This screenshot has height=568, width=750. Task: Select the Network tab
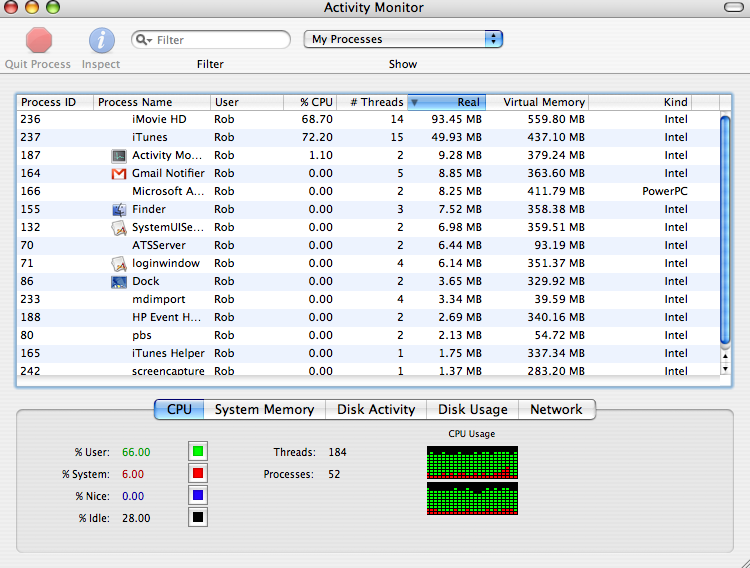tap(556, 410)
